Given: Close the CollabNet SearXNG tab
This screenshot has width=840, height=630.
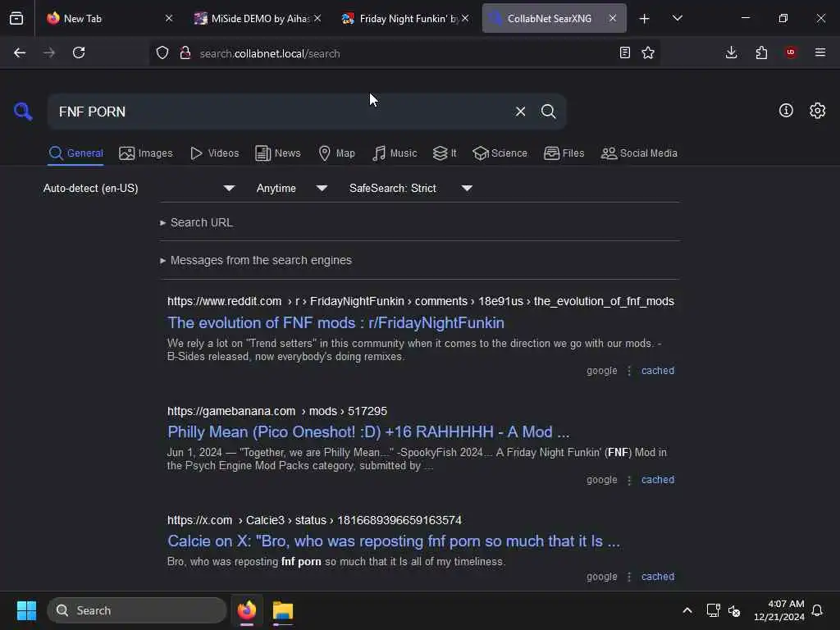Looking at the screenshot, I should click(612, 19).
